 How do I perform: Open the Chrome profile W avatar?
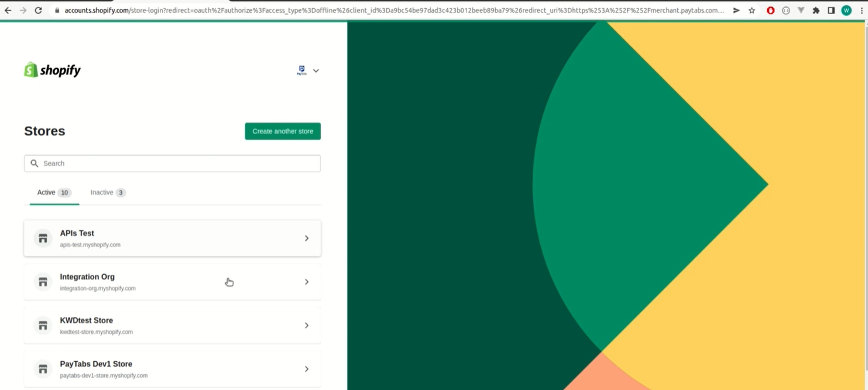(x=846, y=11)
